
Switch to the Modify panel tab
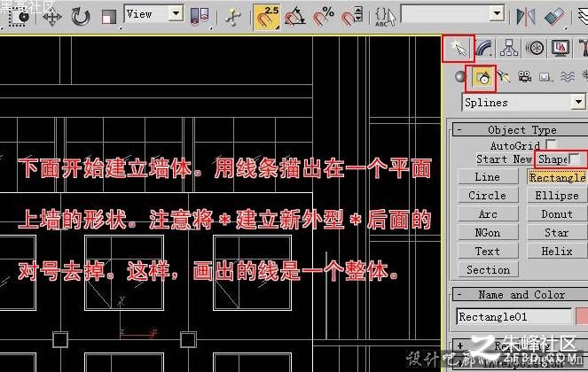coord(484,49)
